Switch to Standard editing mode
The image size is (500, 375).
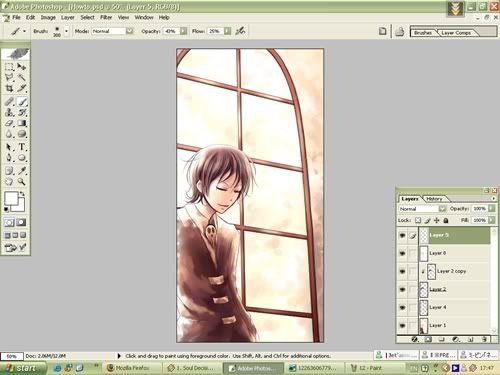(9, 222)
